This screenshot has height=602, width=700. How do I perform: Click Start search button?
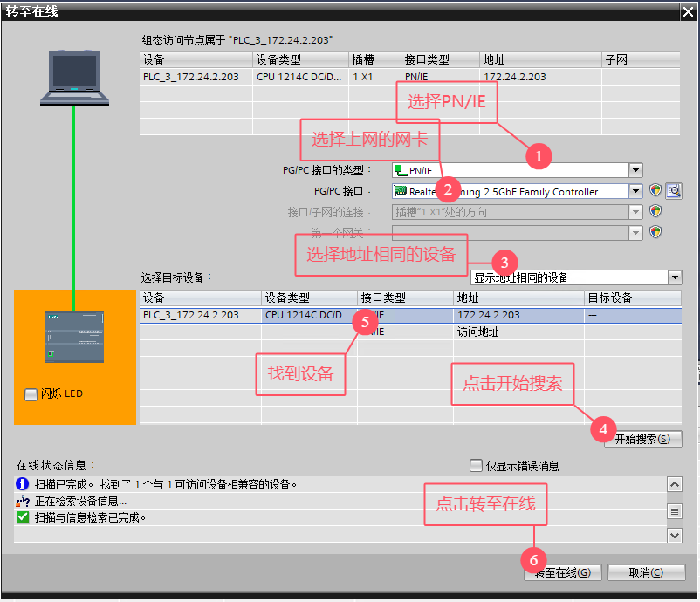click(x=643, y=439)
